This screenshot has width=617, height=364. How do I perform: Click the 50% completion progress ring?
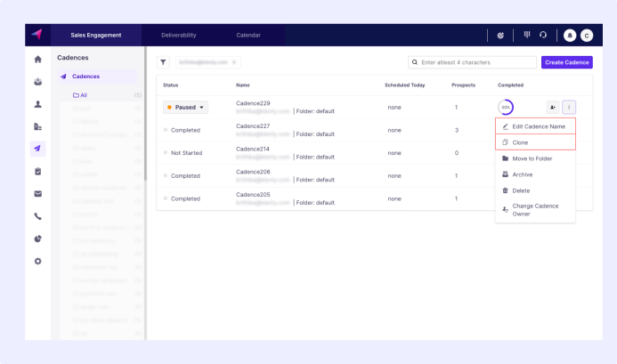(x=506, y=108)
